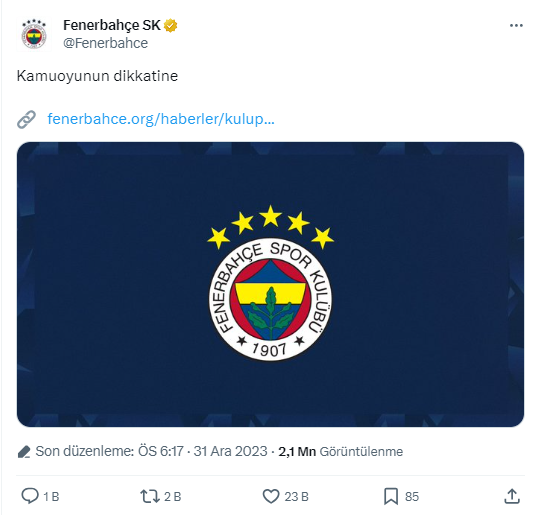Click the 85 bookmarks count
The width and height of the screenshot is (540, 515).
click(412, 497)
